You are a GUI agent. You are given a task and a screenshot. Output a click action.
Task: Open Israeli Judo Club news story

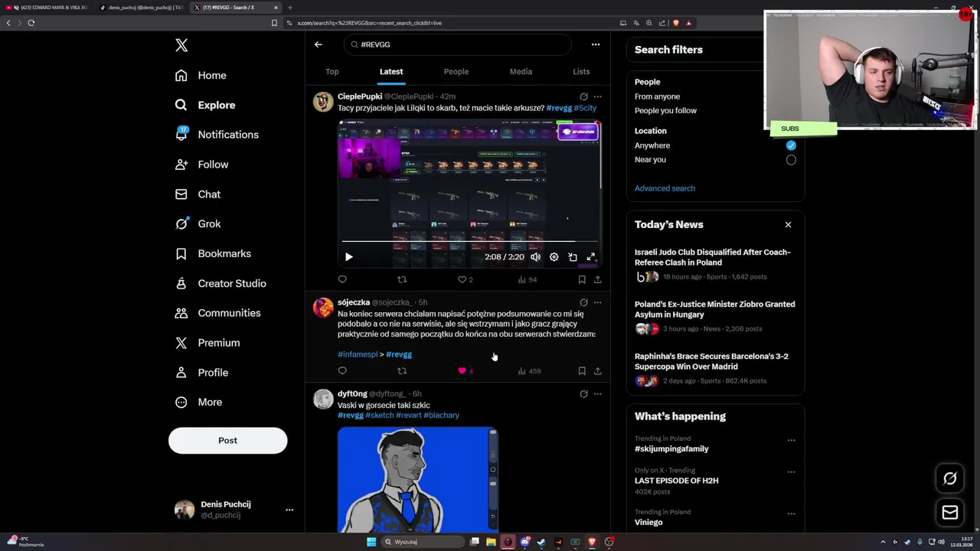point(712,257)
